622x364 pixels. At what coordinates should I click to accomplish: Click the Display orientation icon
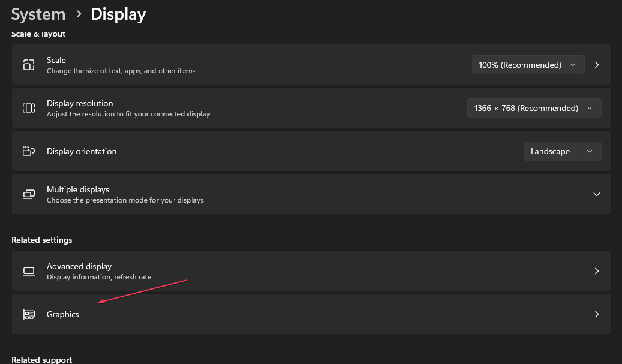[x=29, y=151]
